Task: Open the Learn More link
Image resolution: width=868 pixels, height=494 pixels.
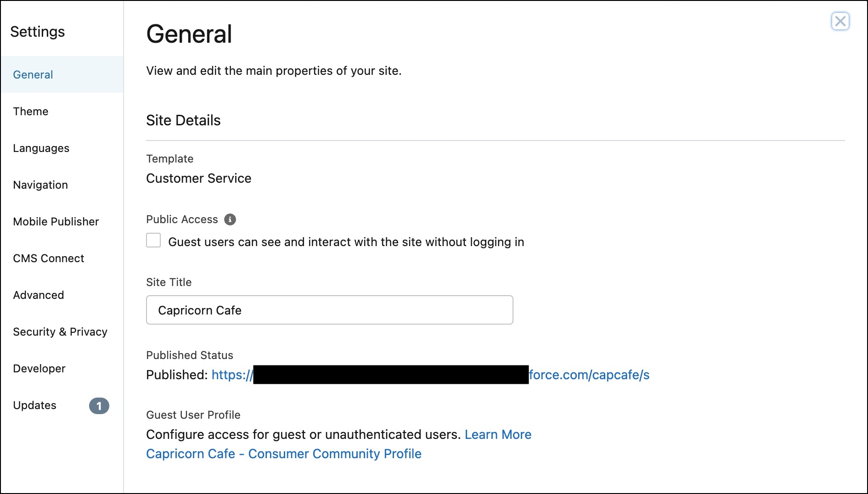Action: click(498, 434)
